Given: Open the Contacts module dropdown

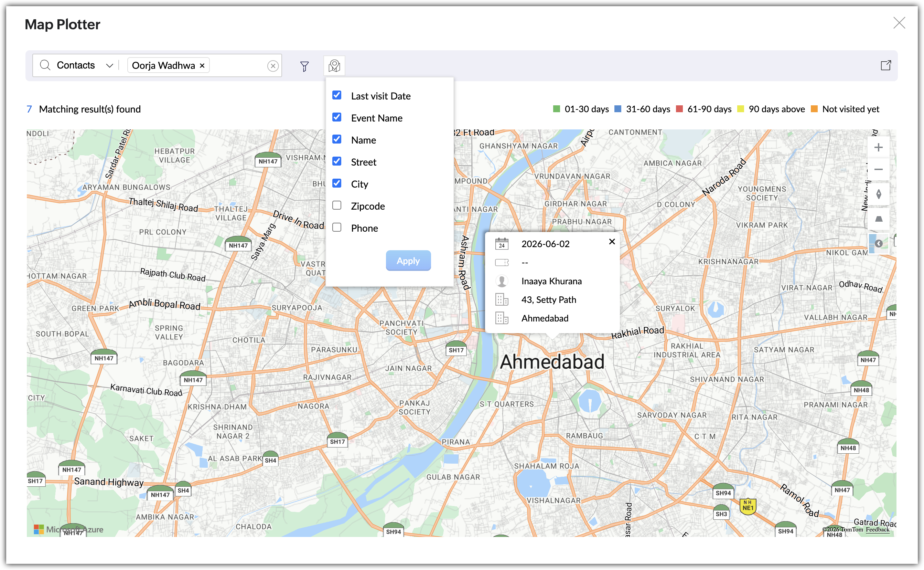Looking at the screenshot, I should 85,65.
